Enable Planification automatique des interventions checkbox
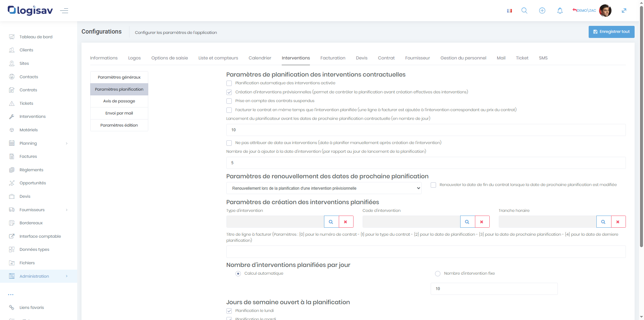 [x=229, y=83]
